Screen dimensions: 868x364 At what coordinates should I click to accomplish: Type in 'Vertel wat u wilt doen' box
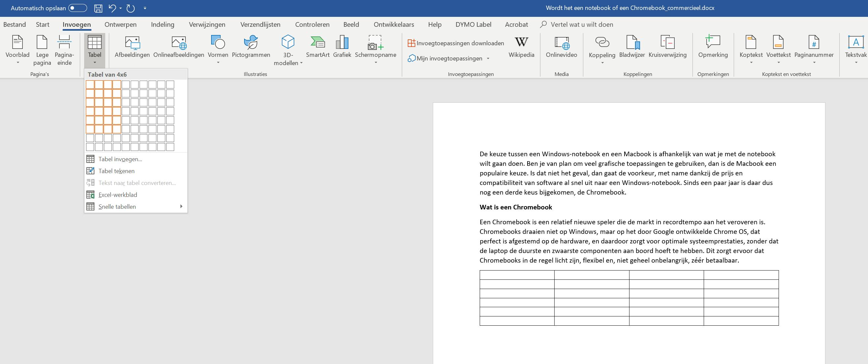582,25
